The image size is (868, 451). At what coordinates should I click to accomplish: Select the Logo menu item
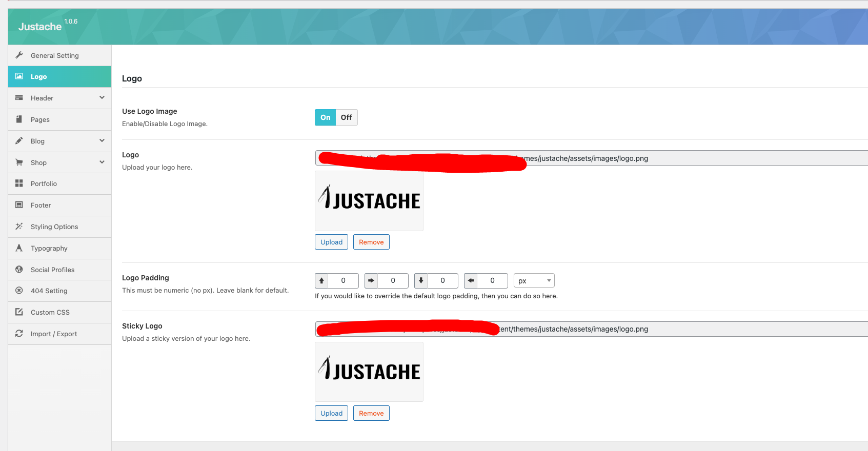[x=59, y=76]
